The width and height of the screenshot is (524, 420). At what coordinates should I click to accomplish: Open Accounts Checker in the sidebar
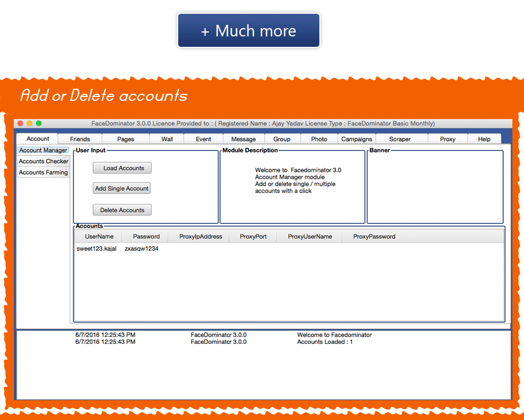[x=44, y=161]
